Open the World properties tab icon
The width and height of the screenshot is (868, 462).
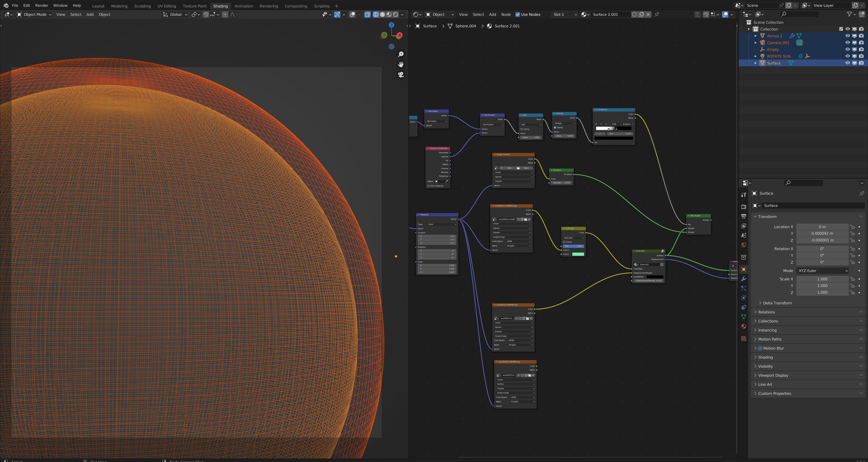(744, 245)
